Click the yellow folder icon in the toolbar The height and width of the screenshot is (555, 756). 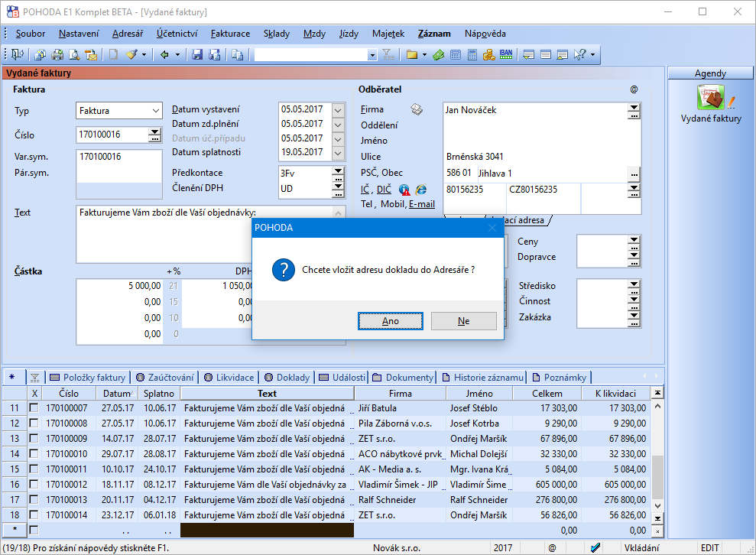412,54
